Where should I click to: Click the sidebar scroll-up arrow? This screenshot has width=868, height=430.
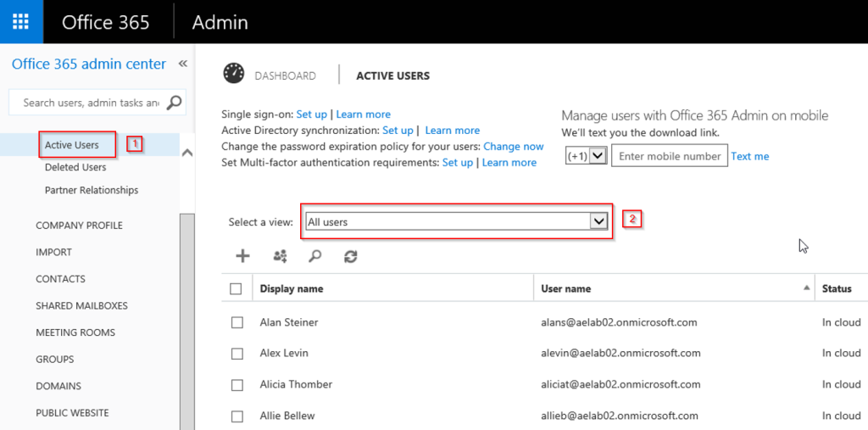click(187, 152)
